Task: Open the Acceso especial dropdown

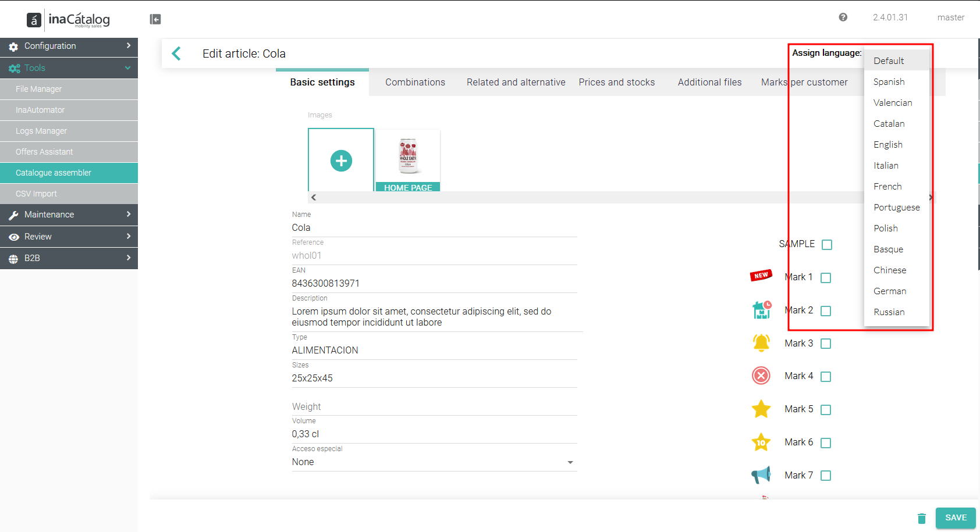Action: [434, 462]
